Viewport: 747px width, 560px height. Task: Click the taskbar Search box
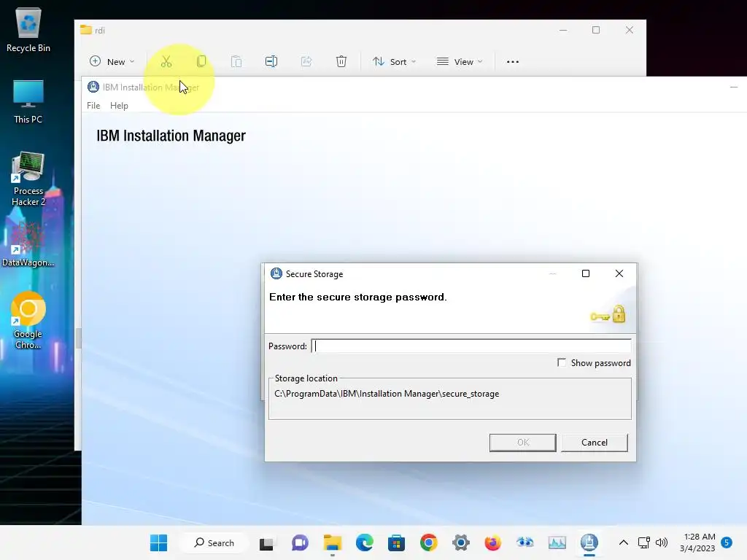(214, 542)
